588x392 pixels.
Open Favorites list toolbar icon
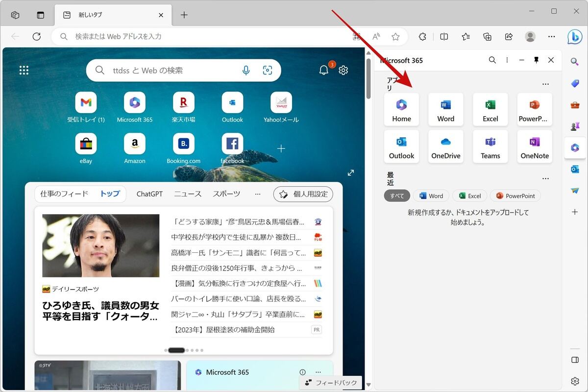pos(465,37)
